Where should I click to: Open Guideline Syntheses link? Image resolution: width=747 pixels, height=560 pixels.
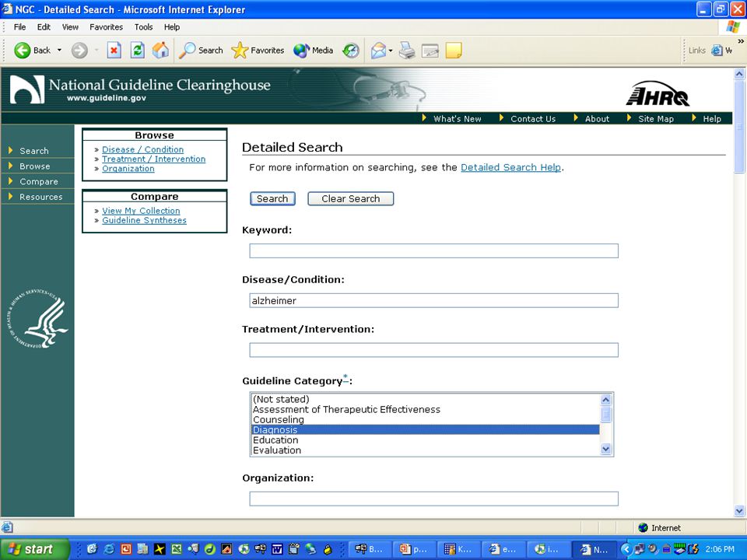pos(145,220)
